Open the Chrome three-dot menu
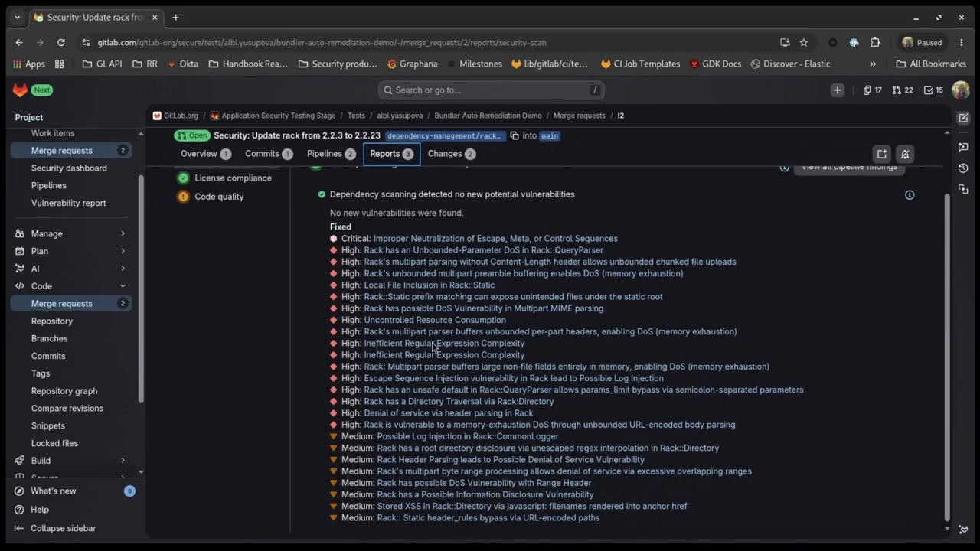The height and width of the screenshot is (551, 980). click(x=962, y=43)
